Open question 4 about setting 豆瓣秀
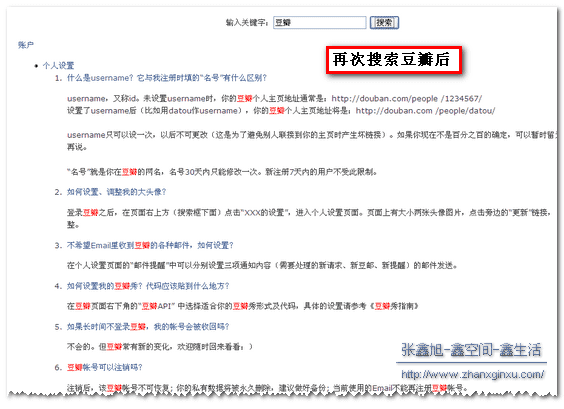The height and width of the screenshot is (409, 564). (x=148, y=286)
